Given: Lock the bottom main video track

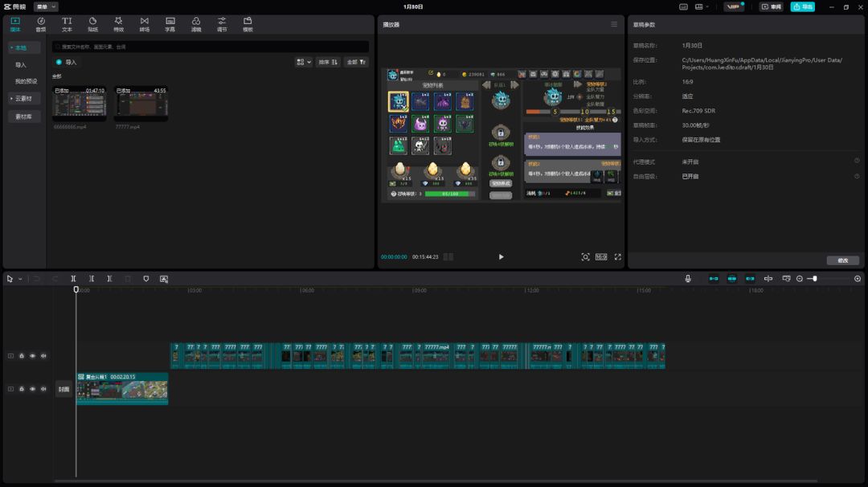Looking at the screenshot, I should (22, 389).
